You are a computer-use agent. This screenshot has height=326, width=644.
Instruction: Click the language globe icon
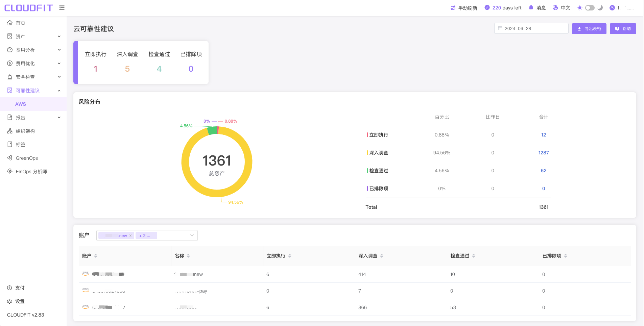click(x=555, y=7)
